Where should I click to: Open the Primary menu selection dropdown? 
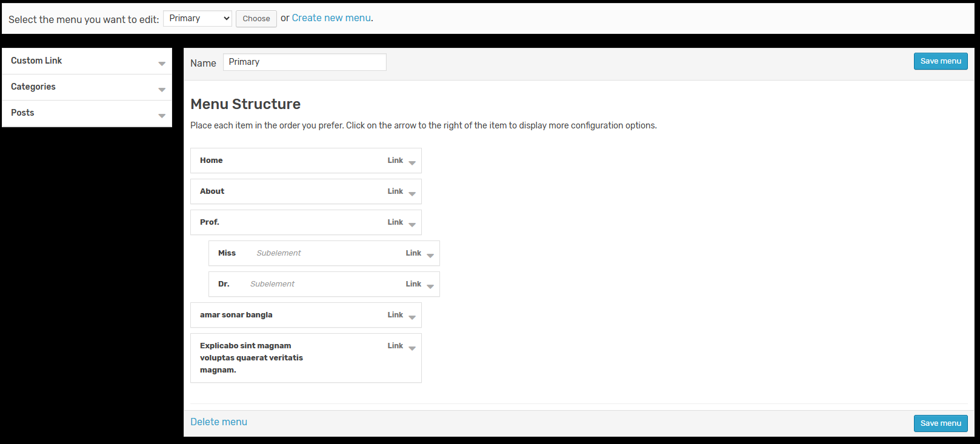point(198,19)
